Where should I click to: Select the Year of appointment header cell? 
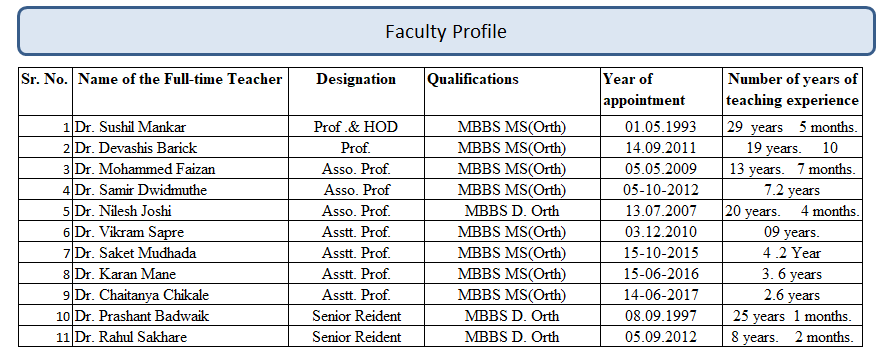(x=661, y=91)
